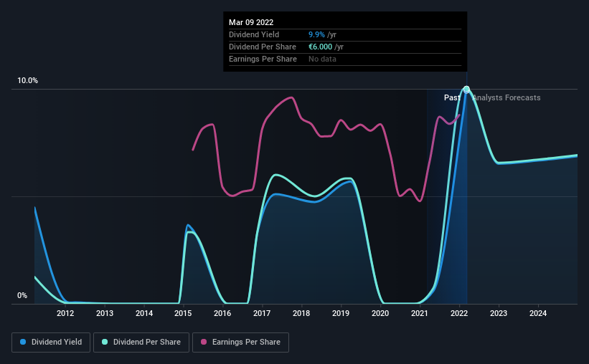
Task: Select the 2024 label on the x-axis
Action: [x=538, y=313]
